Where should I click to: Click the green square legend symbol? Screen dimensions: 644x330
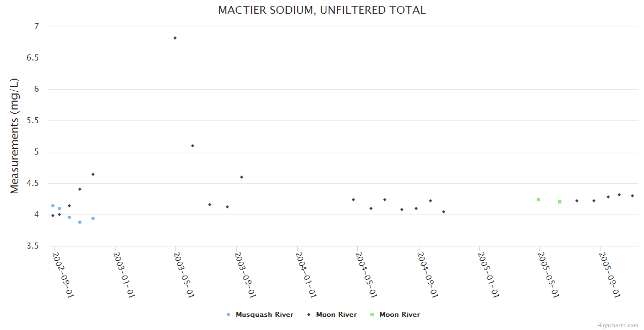click(x=372, y=315)
